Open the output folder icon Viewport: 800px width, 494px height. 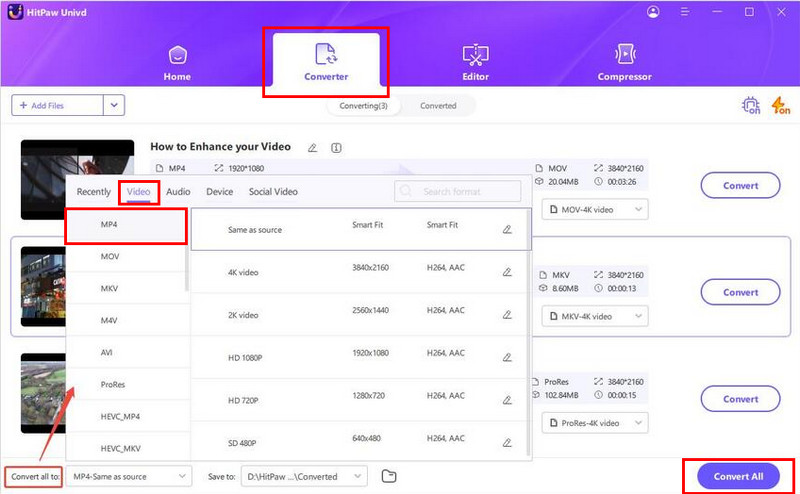[390, 476]
